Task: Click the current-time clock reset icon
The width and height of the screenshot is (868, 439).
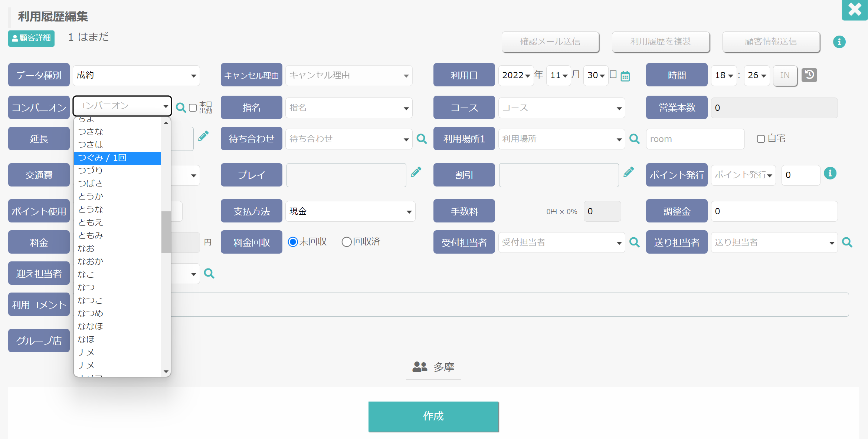Action: [809, 75]
